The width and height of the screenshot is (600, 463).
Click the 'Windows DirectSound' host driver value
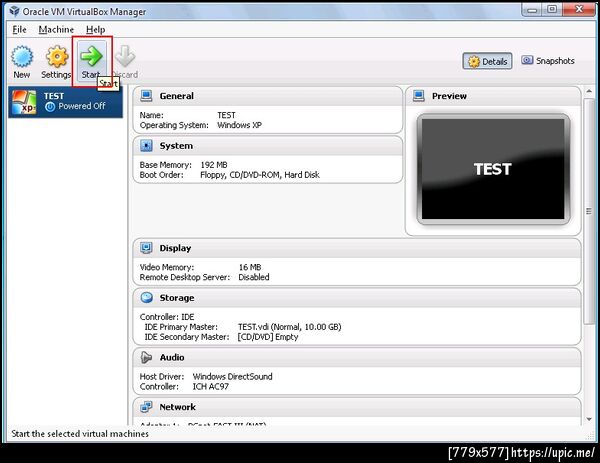(x=233, y=377)
